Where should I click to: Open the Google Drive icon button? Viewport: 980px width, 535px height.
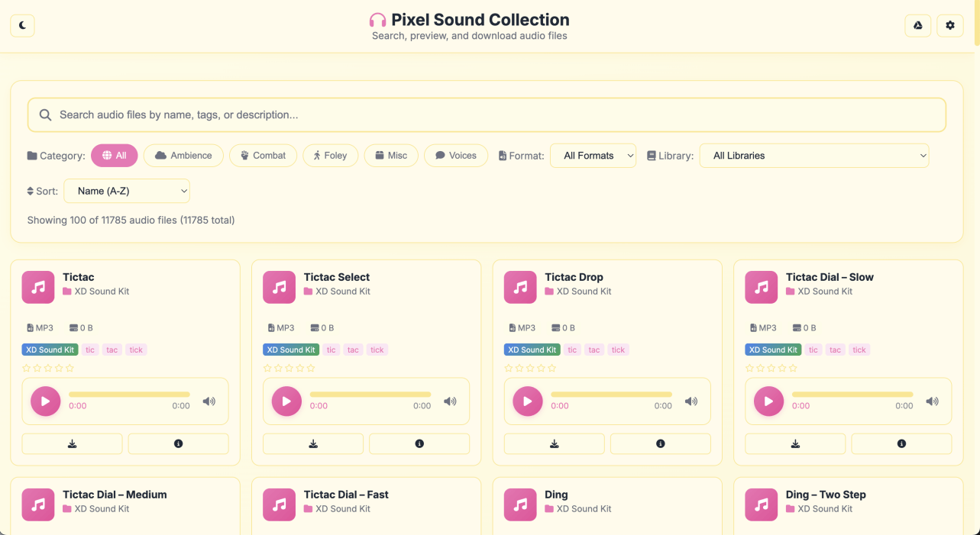click(x=918, y=25)
